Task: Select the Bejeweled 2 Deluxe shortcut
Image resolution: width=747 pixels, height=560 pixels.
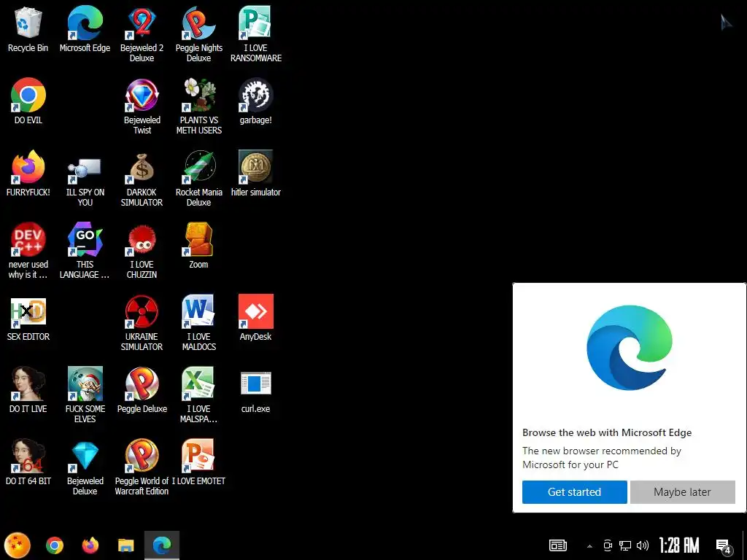Action: [142, 34]
